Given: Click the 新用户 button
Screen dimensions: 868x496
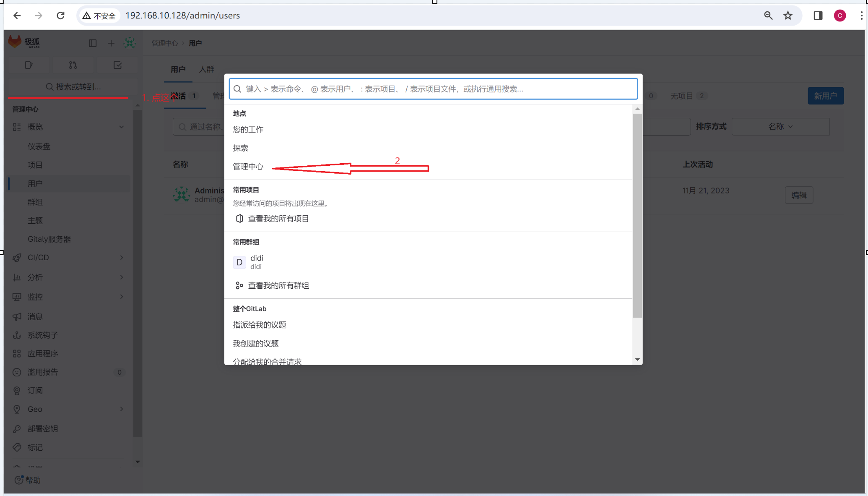Looking at the screenshot, I should [826, 96].
